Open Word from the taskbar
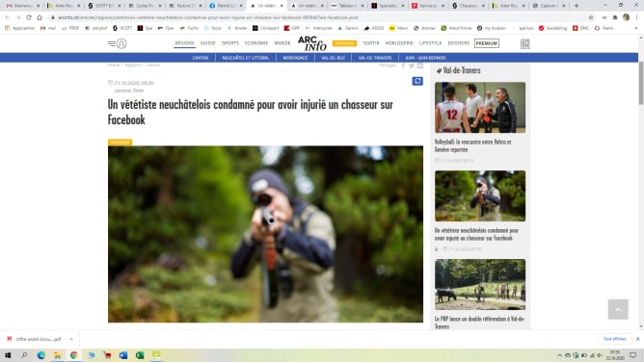 [x=123, y=355]
